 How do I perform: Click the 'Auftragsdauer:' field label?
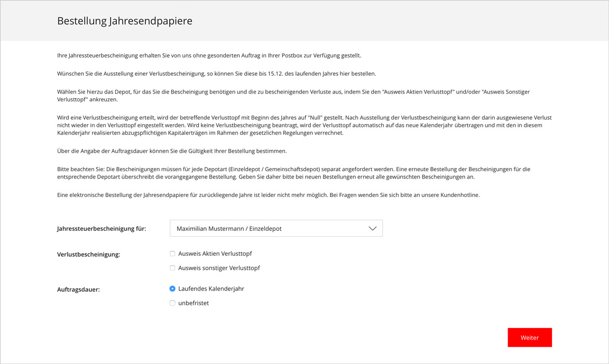(x=78, y=290)
